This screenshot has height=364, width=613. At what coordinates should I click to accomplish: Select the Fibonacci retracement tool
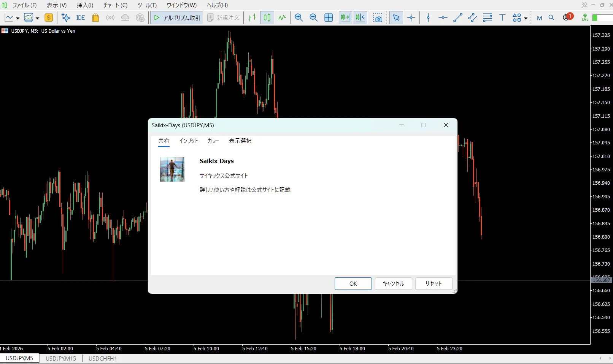[488, 17]
